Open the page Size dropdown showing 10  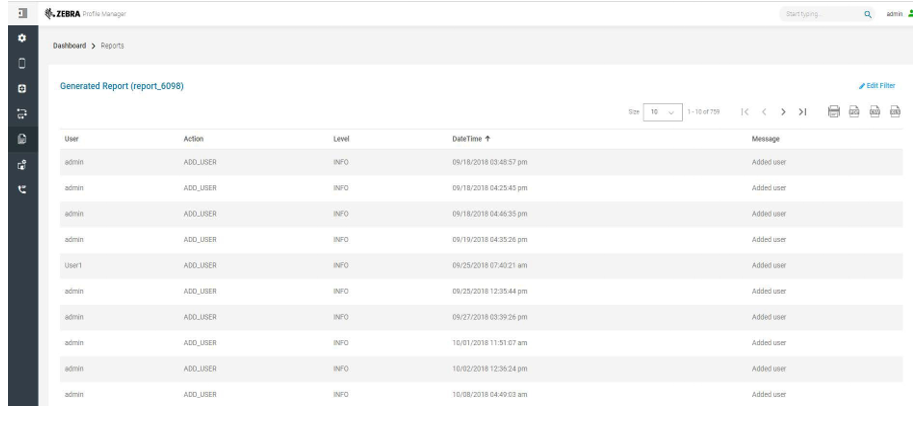(661, 110)
